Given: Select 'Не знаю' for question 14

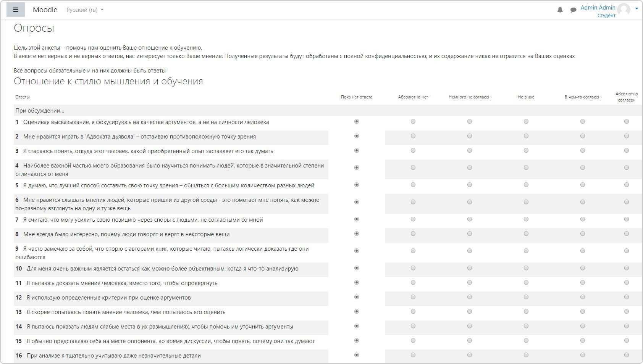Looking at the screenshot, I should click(526, 326).
